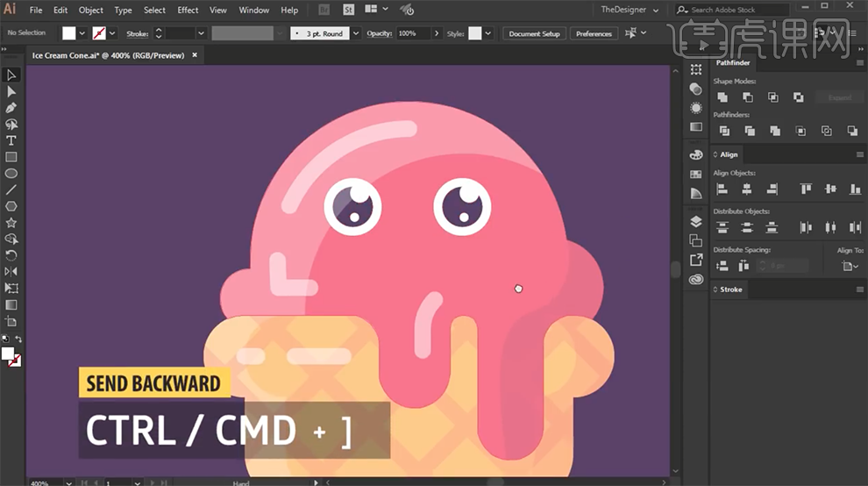Open the Object menu
The height and width of the screenshot is (486, 868).
[91, 10]
